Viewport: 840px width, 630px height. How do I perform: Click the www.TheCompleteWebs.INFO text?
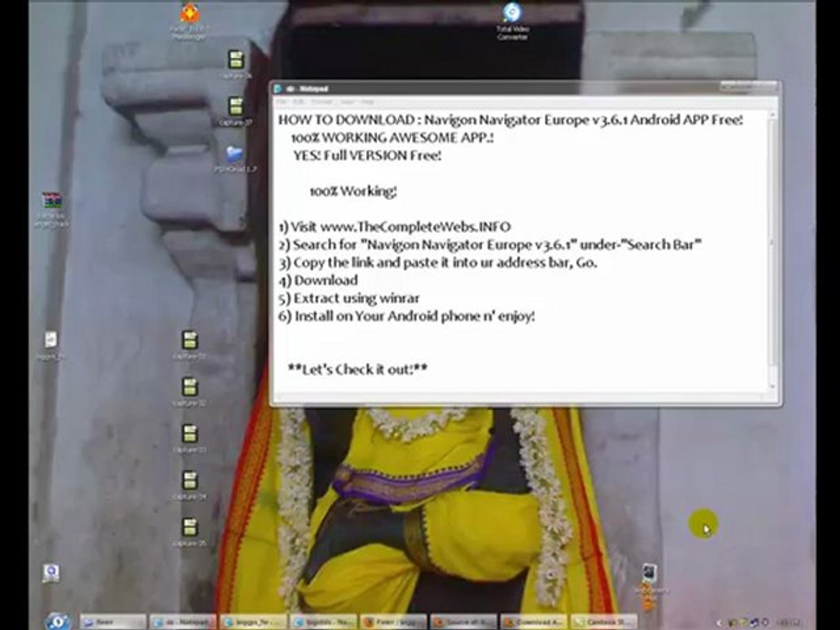416,226
